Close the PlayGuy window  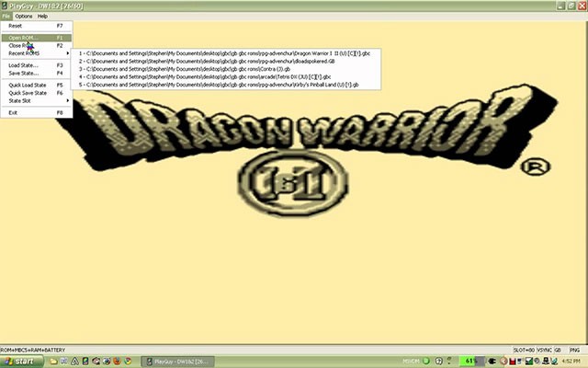582,6
